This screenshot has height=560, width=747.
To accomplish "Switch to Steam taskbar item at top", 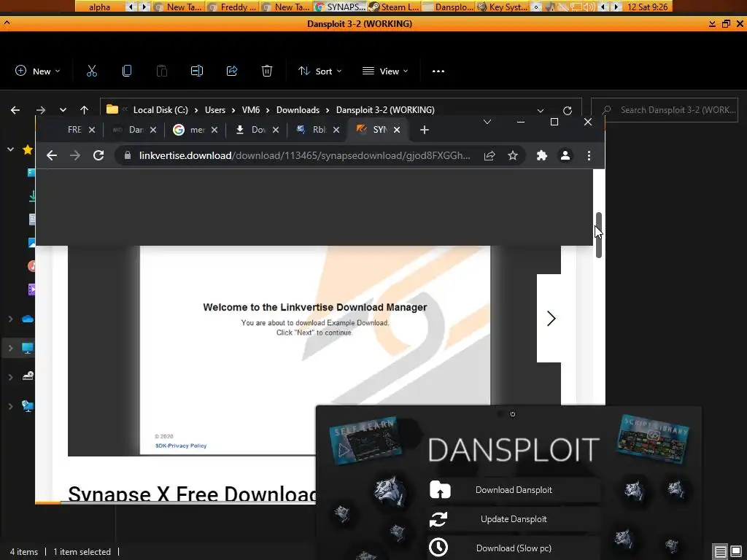I will (x=393, y=7).
